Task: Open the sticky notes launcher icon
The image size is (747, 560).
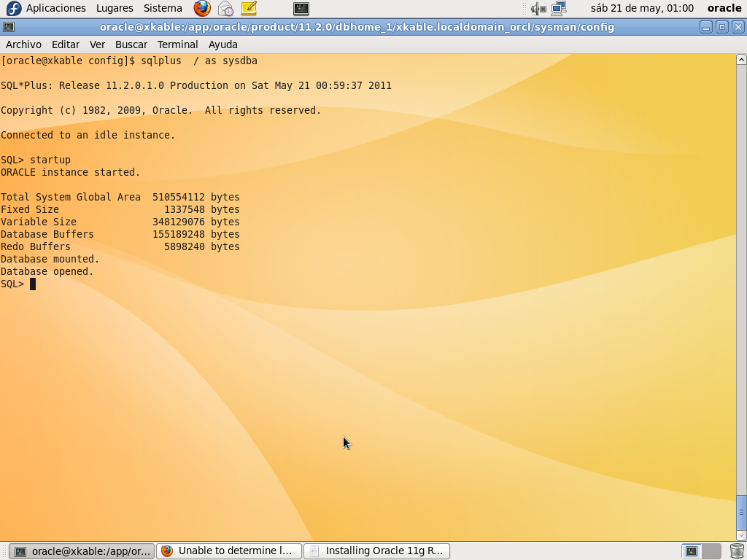Action: pyautogui.click(x=249, y=8)
